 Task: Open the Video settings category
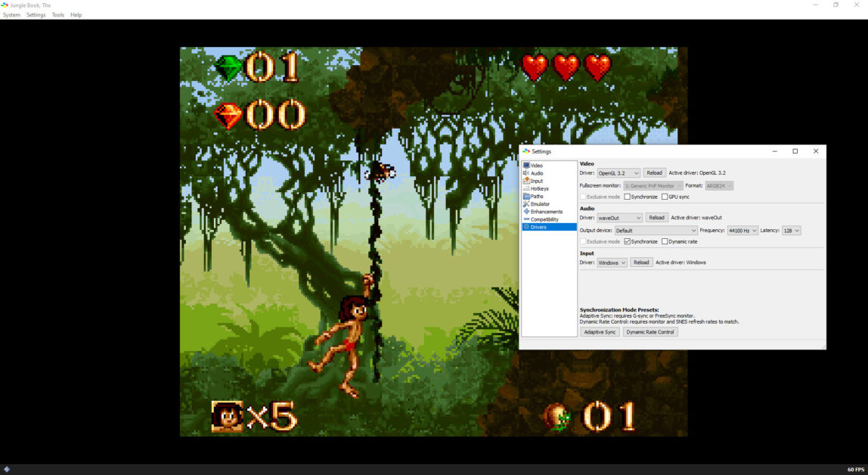pos(536,166)
